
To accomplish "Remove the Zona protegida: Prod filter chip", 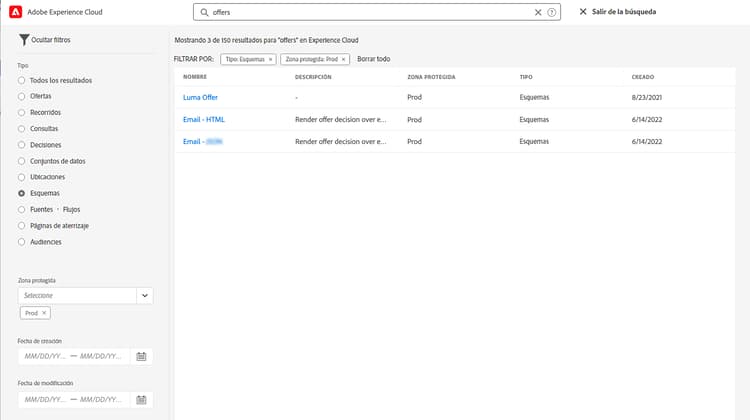I will point(343,59).
